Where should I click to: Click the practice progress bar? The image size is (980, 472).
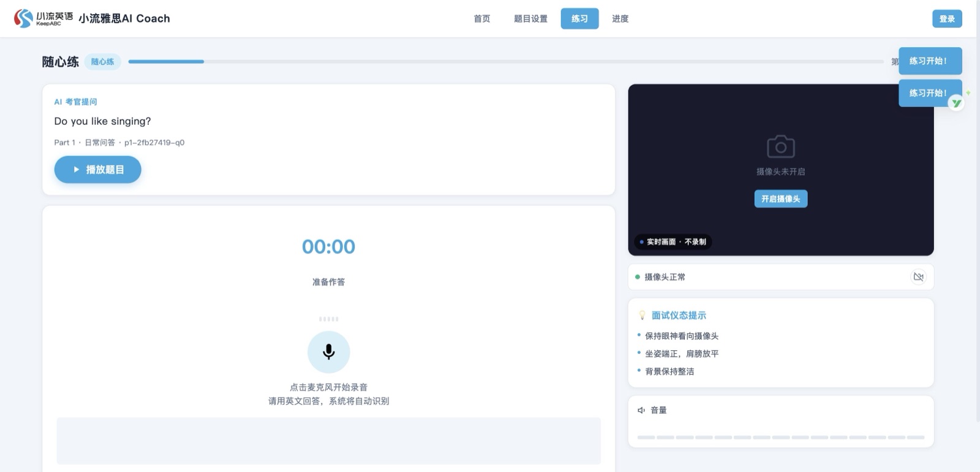click(506, 62)
